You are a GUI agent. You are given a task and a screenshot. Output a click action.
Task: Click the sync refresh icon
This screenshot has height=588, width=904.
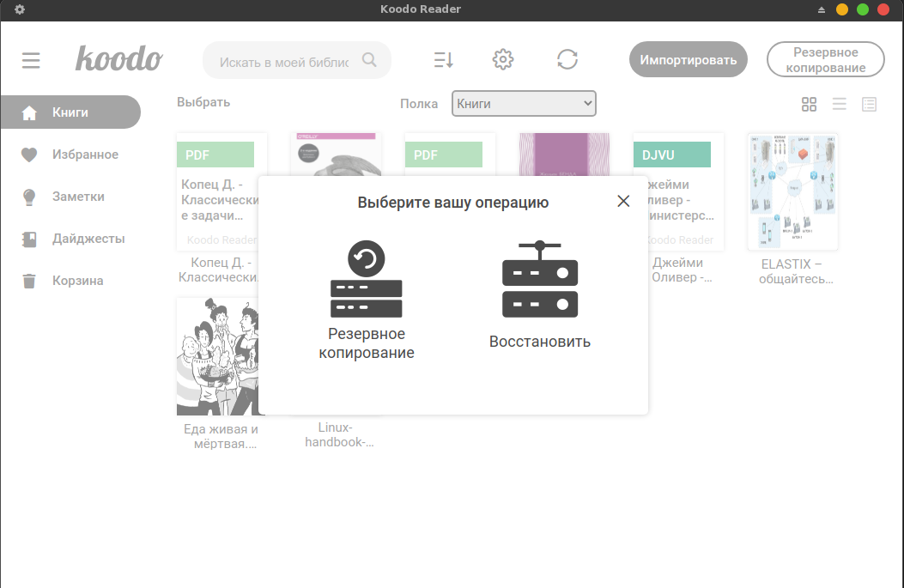pyautogui.click(x=567, y=59)
